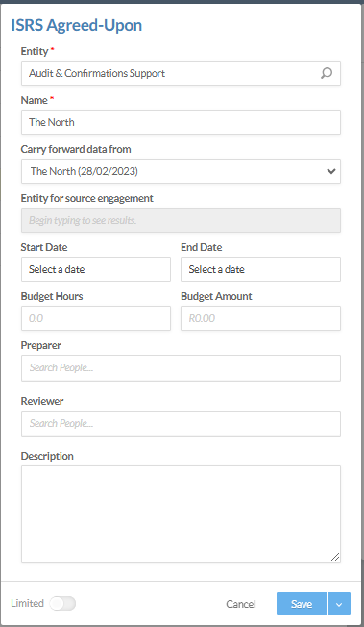The height and width of the screenshot is (627, 364).
Task: Click the search magnifier in Entity field
Action: point(327,73)
